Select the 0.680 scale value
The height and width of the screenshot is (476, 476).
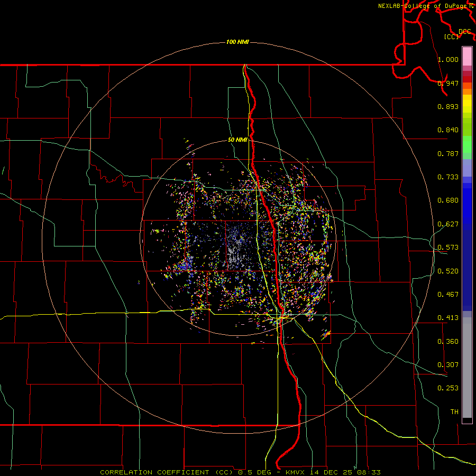pyautogui.click(x=448, y=200)
